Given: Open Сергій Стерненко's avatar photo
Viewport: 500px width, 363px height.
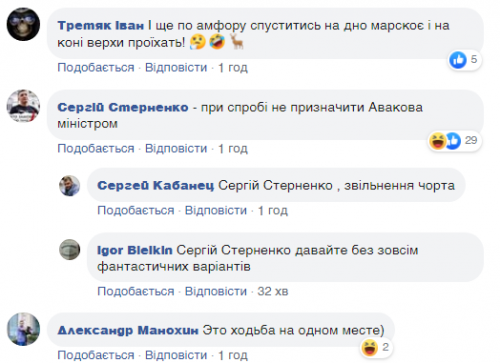Looking at the screenshot, I should (23, 106).
